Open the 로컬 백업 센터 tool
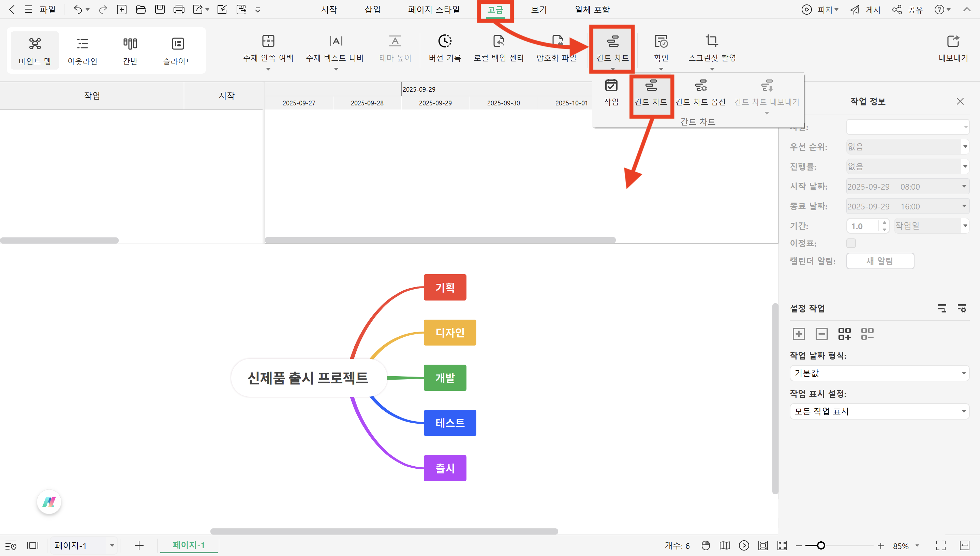This screenshot has width=980, height=556. (498, 49)
